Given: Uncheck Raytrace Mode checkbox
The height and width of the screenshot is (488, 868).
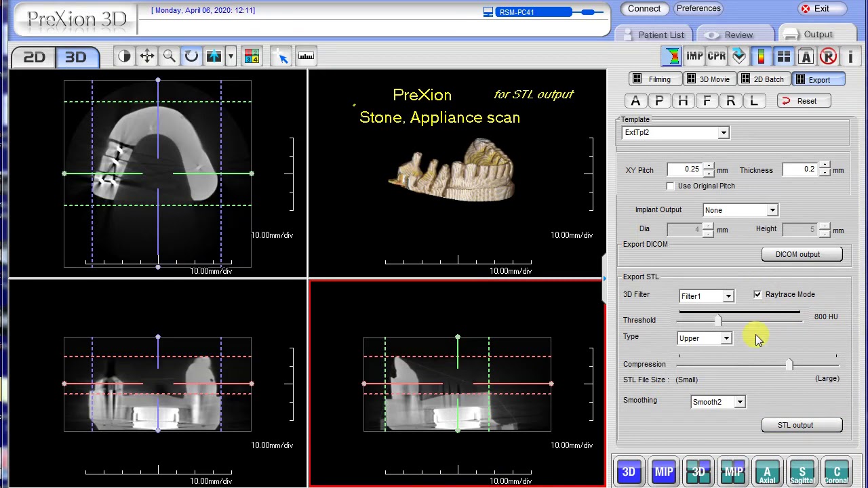Looking at the screenshot, I should click(757, 294).
